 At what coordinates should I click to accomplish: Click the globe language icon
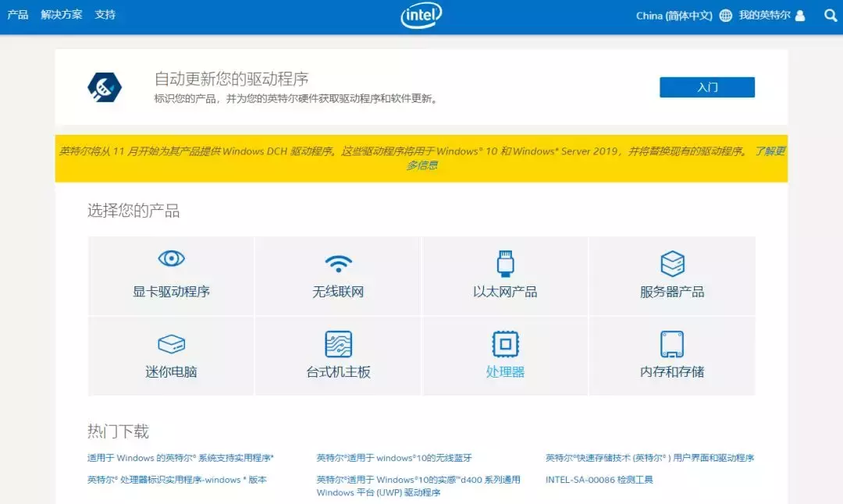coord(726,16)
